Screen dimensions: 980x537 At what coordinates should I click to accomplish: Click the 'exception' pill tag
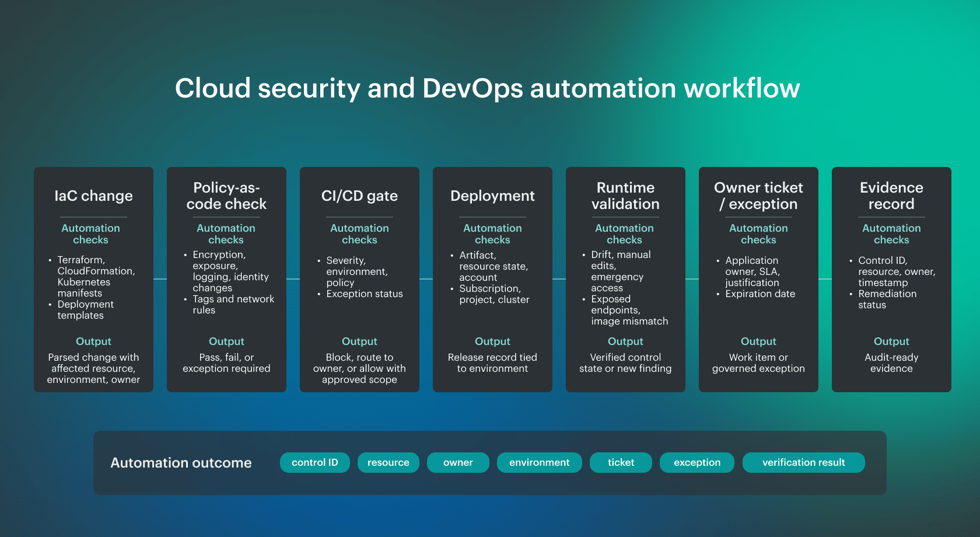tap(697, 462)
